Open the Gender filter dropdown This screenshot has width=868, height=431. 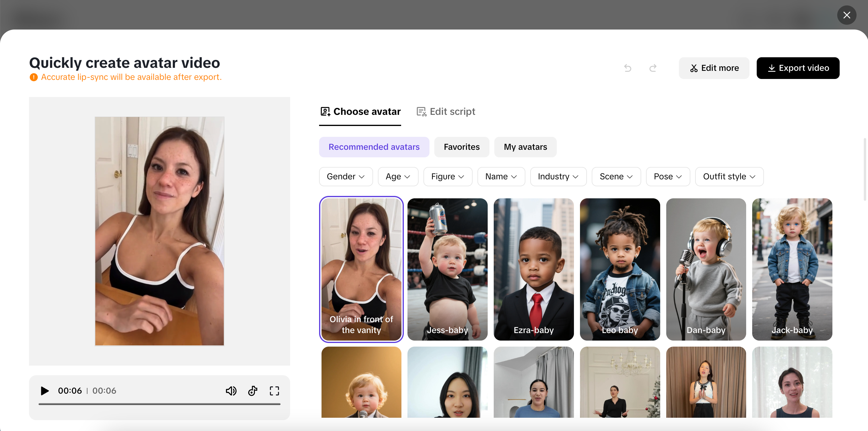tap(346, 176)
